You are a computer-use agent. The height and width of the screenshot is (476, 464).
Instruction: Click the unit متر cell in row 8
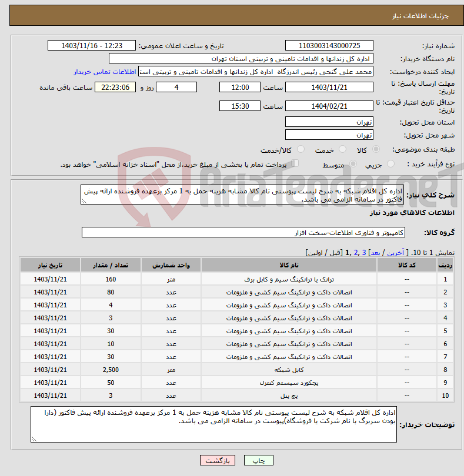click(171, 370)
